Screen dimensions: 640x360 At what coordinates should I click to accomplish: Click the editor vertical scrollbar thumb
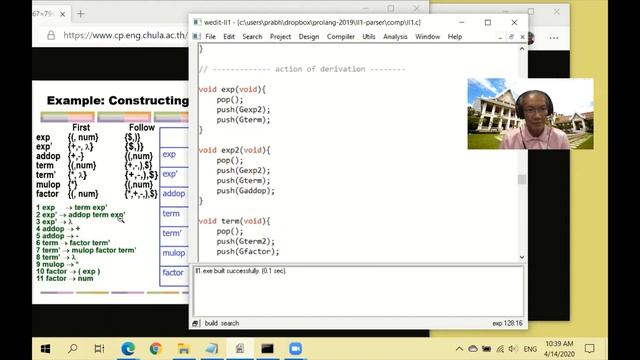[522, 180]
